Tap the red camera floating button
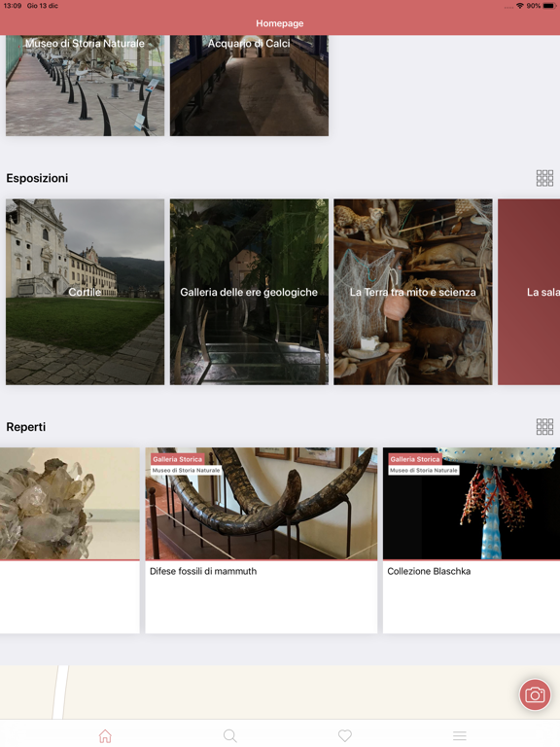 [x=535, y=694]
